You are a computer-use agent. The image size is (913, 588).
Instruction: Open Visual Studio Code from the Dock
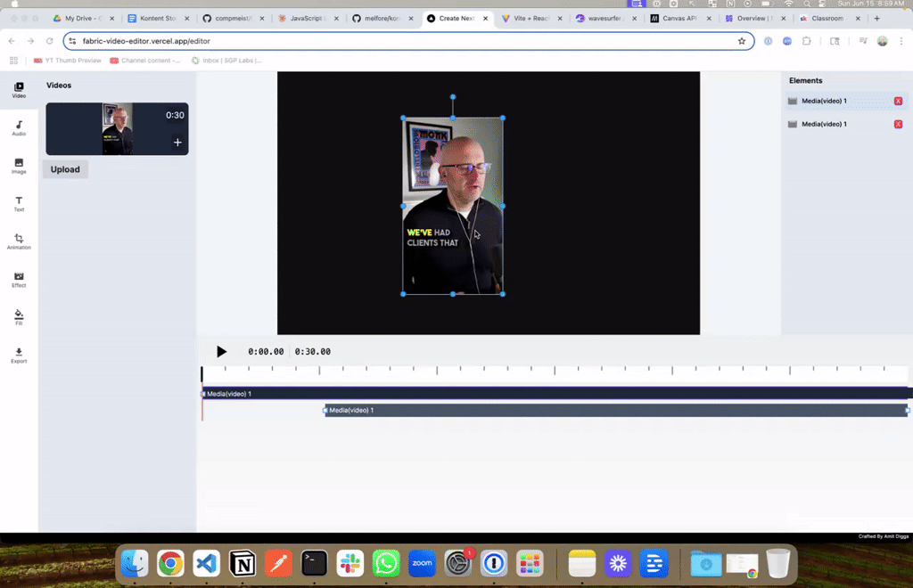point(206,564)
